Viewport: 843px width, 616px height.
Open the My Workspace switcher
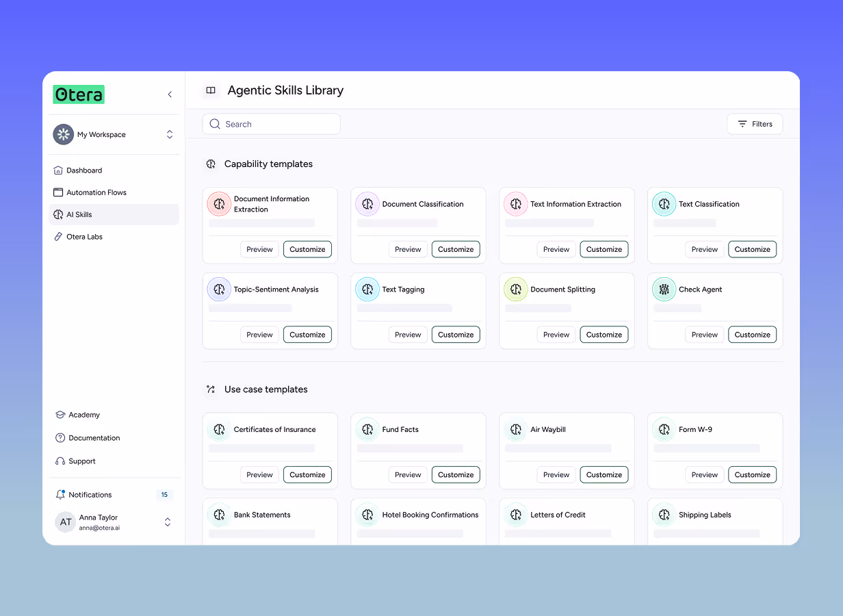[x=170, y=134]
